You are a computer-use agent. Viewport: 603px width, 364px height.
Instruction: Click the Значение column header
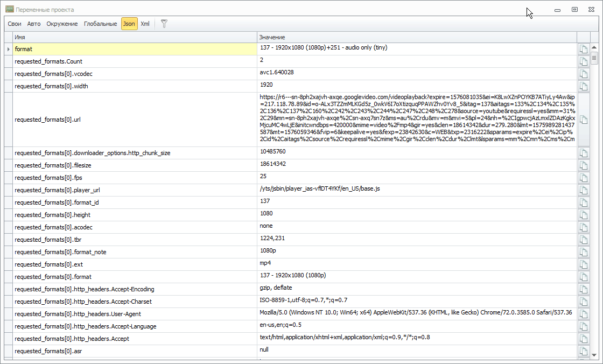pos(416,37)
